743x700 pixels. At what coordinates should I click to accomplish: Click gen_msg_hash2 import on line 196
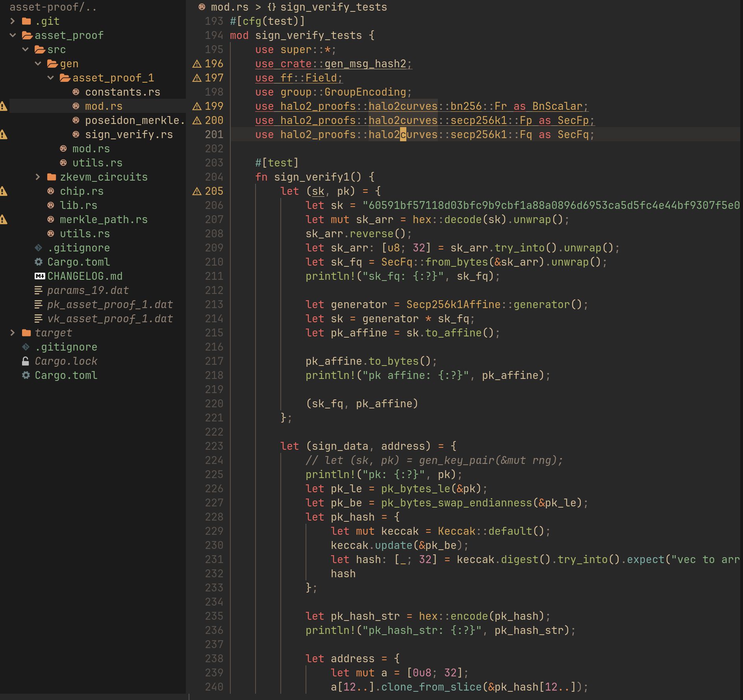click(365, 64)
